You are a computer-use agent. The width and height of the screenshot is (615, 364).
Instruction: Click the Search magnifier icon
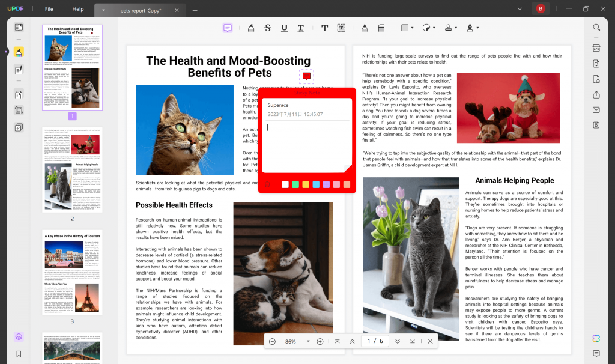click(596, 28)
